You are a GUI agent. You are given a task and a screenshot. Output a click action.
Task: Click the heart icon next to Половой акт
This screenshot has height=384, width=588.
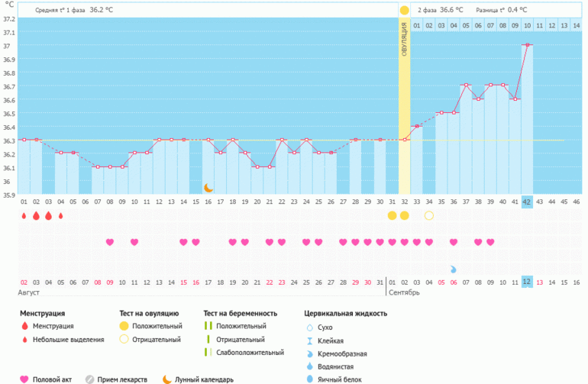tap(24, 379)
